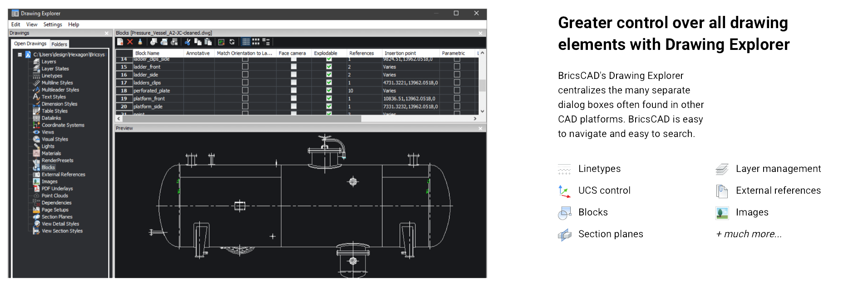Click the Purge broom icon
The image size is (868, 284).
[x=140, y=42]
